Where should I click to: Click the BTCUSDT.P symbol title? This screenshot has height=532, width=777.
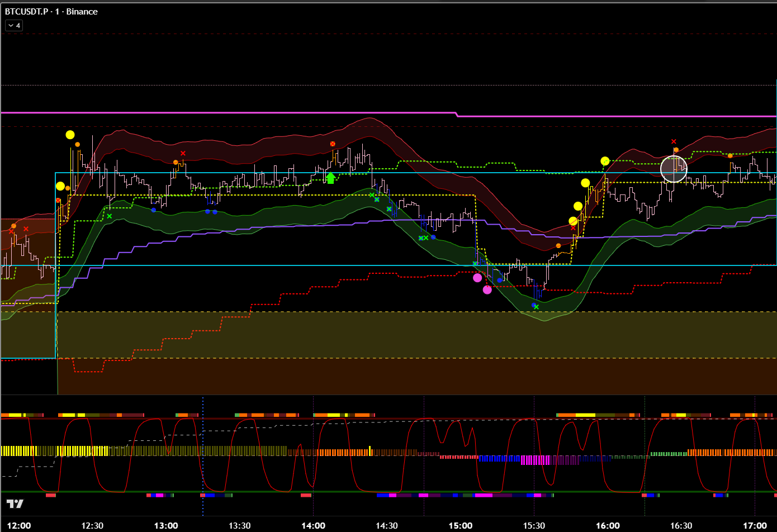pos(51,11)
